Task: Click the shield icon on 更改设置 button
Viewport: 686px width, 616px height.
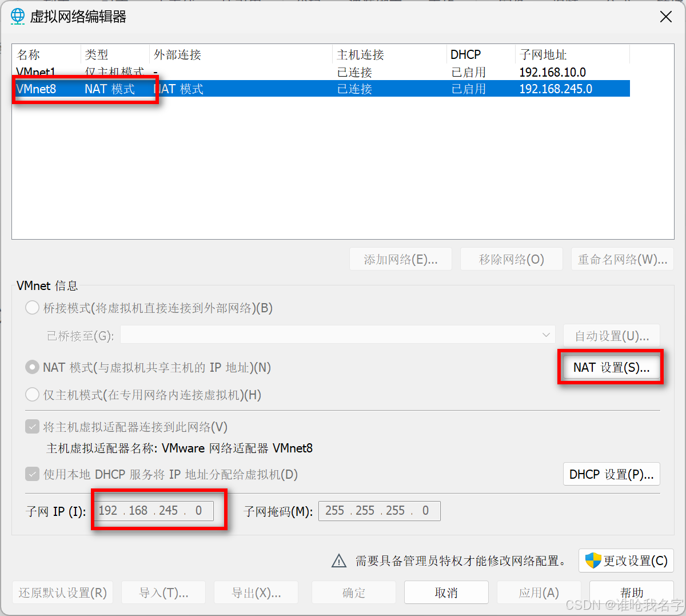Action: (593, 561)
